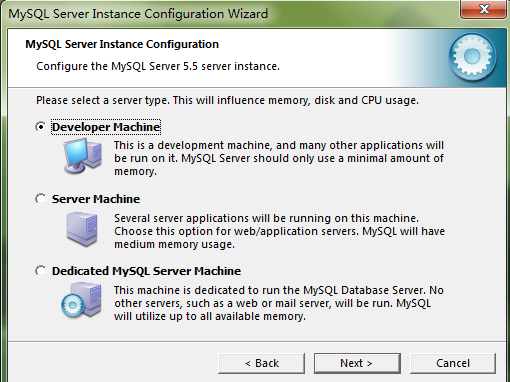Viewport: 510px width, 382px height.
Task: Click the wizard window title bar text
Action: pos(138,14)
